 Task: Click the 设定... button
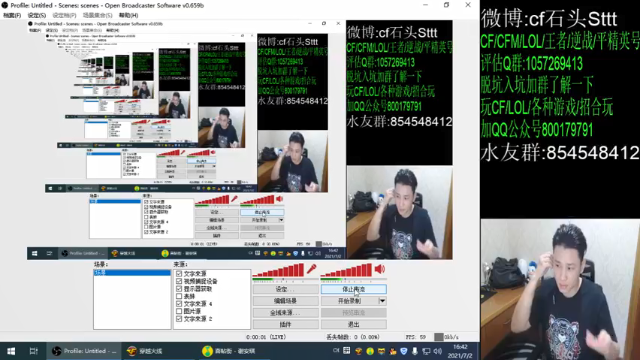pyautogui.click(x=286, y=289)
